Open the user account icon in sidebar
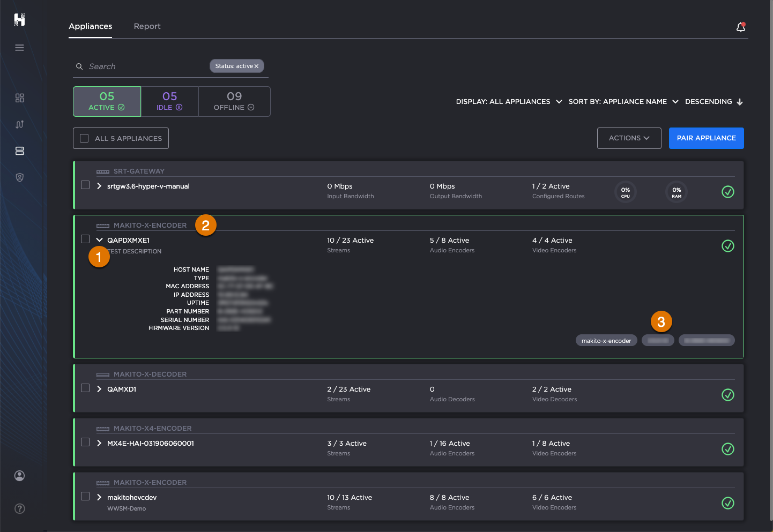Image resolution: width=773 pixels, height=532 pixels. [x=20, y=476]
